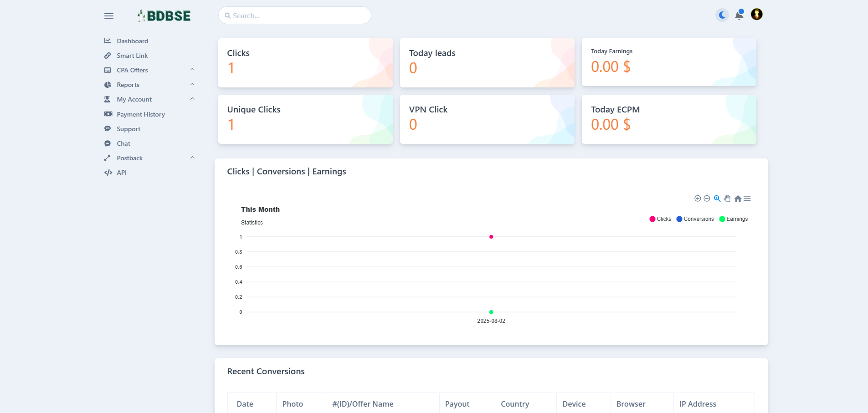Image resolution: width=868 pixels, height=413 pixels.
Task: Click the Photo column header
Action: pyautogui.click(x=293, y=404)
